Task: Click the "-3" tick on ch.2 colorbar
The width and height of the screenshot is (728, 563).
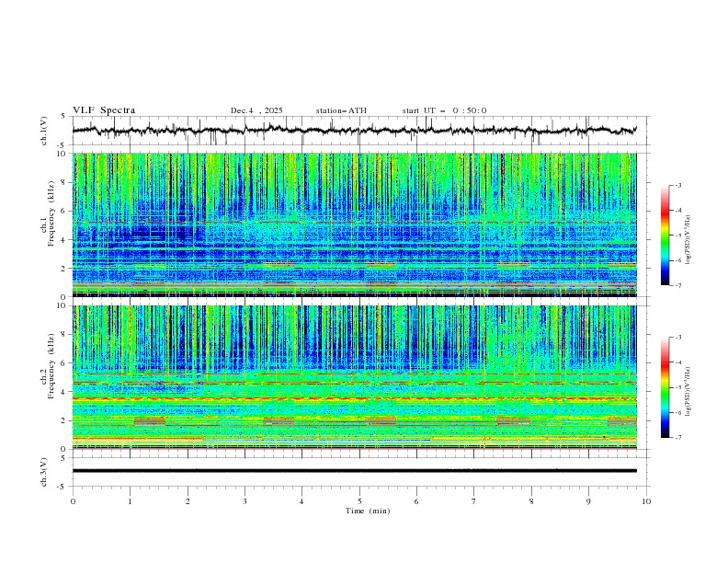Action: (x=678, y=338)
